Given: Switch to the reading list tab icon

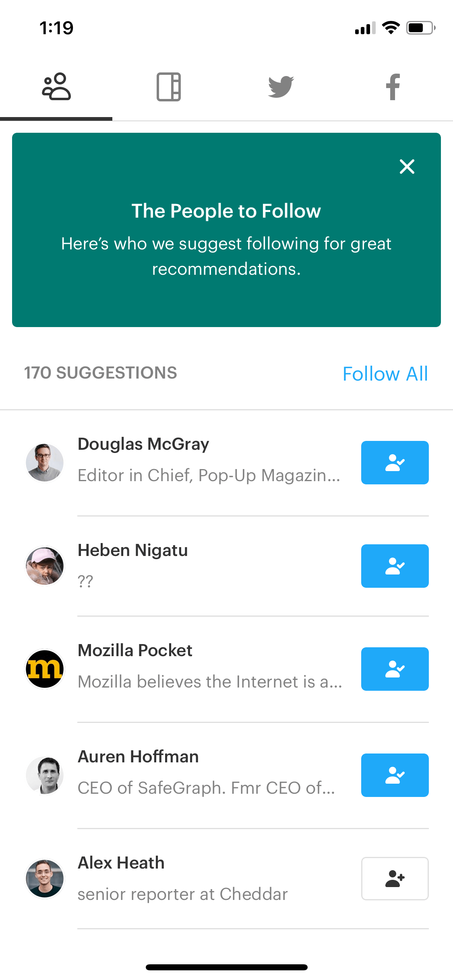Looking at the screenshot, I should point(169,86).
